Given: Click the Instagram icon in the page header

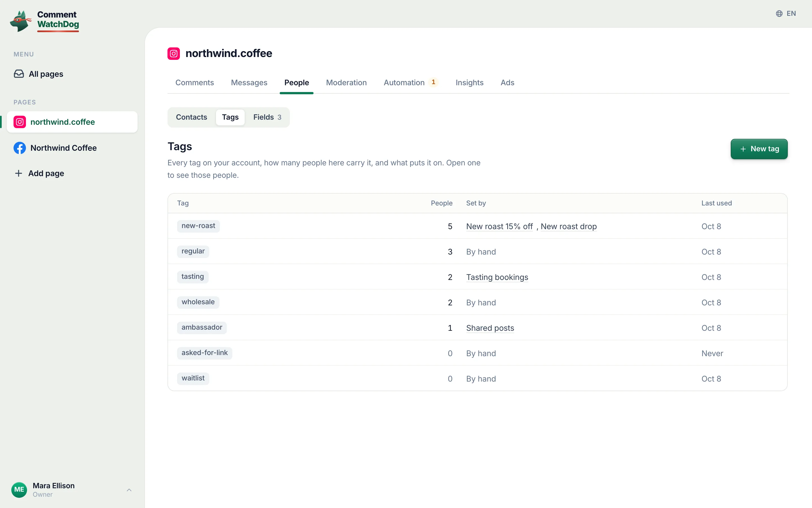Looking at the screenshot, I should (173, 53).
